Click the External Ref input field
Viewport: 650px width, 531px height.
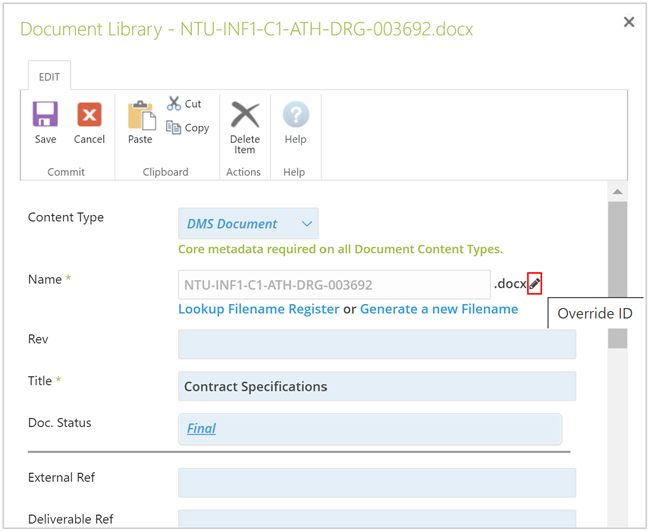click(x=377, y=483)
